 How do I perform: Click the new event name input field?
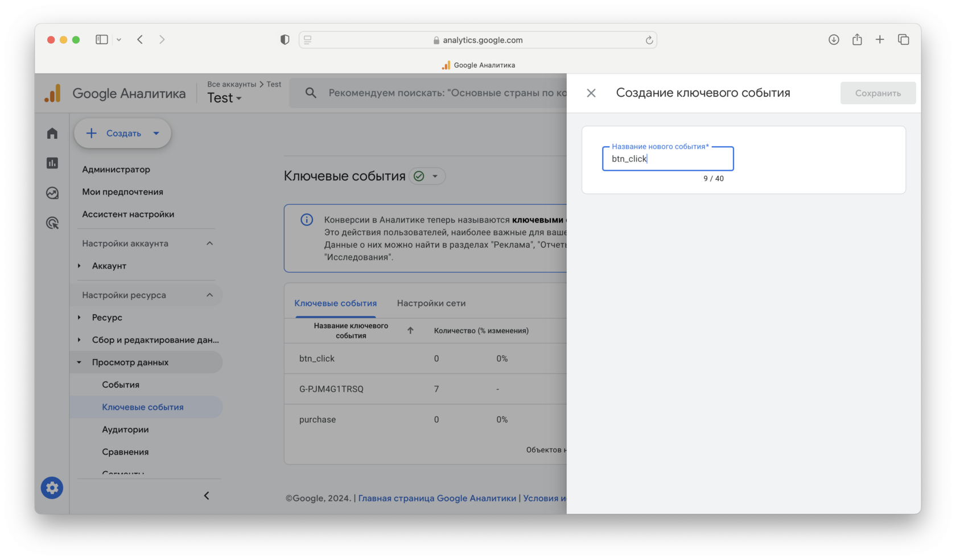667,159
